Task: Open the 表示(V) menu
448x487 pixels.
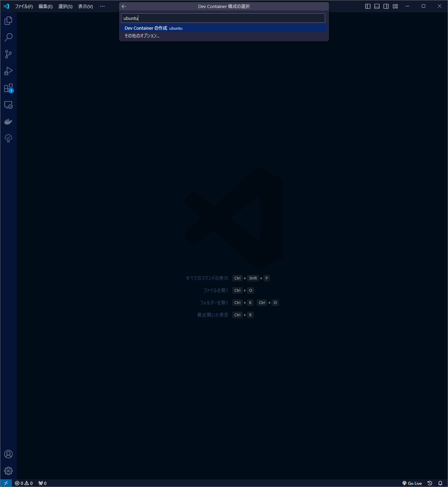Action: pos(85,6)
